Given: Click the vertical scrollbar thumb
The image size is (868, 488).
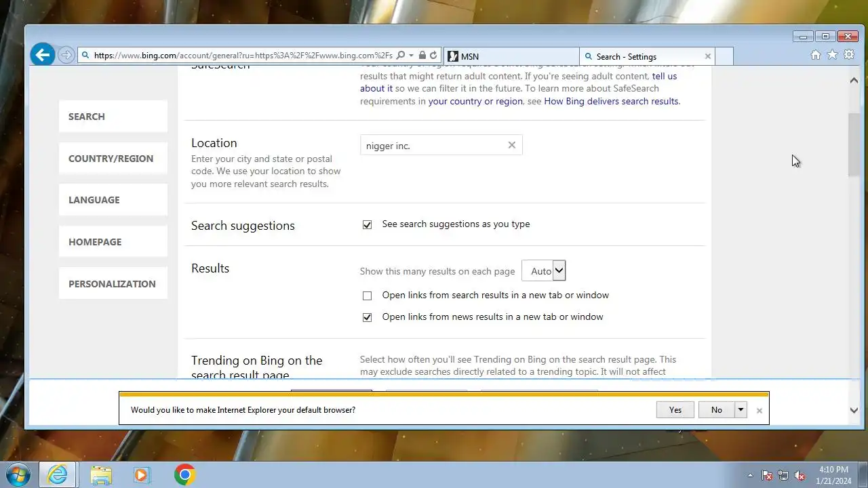Looking at the screenshot, I should [x=854, y=145].
